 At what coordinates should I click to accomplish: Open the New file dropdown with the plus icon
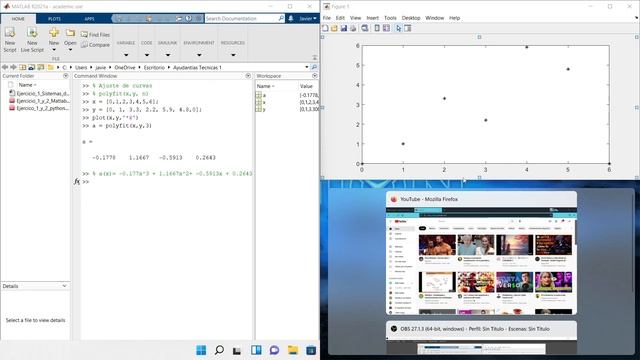(54, 40)
